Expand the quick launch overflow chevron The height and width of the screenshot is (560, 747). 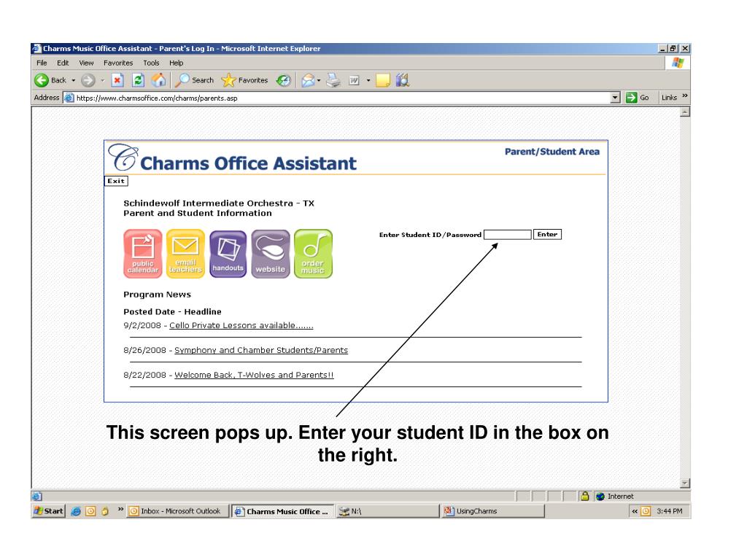[120, 510]
